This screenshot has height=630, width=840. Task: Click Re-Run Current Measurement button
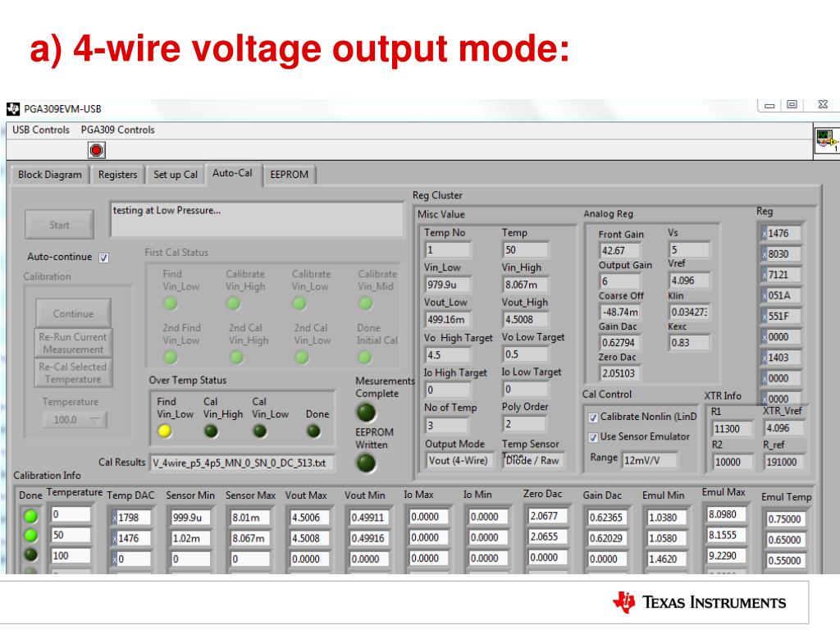click(73, 343)
